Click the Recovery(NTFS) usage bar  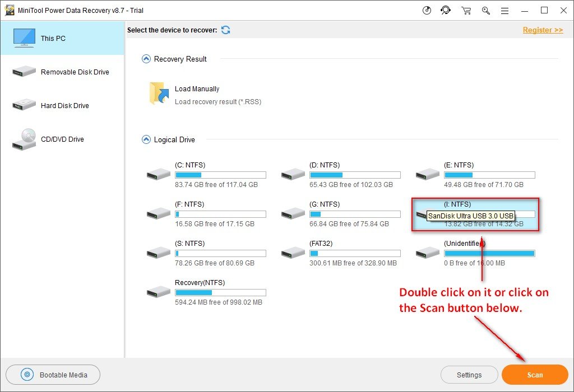tap(220, 292)
